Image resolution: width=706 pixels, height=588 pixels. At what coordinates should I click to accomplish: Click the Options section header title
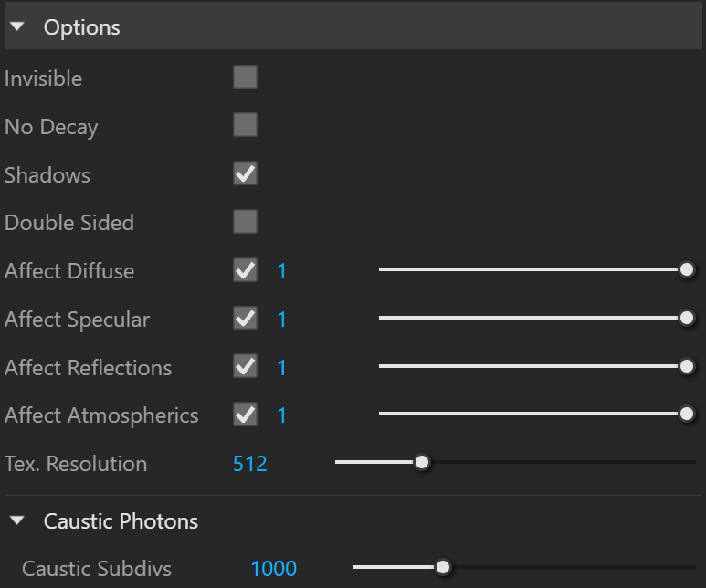coord(81,27)
